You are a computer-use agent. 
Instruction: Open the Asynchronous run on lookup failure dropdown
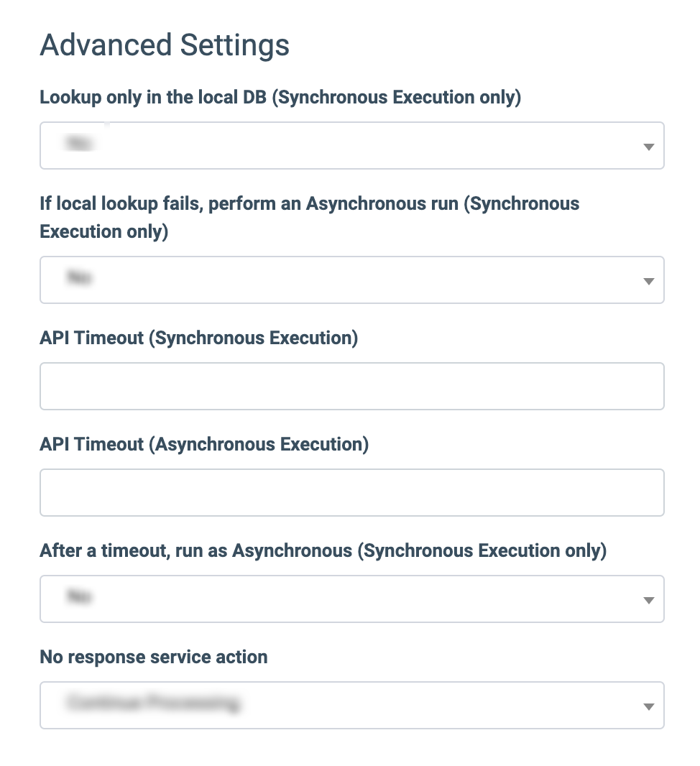pyautogui.click(x=351, y=280)
